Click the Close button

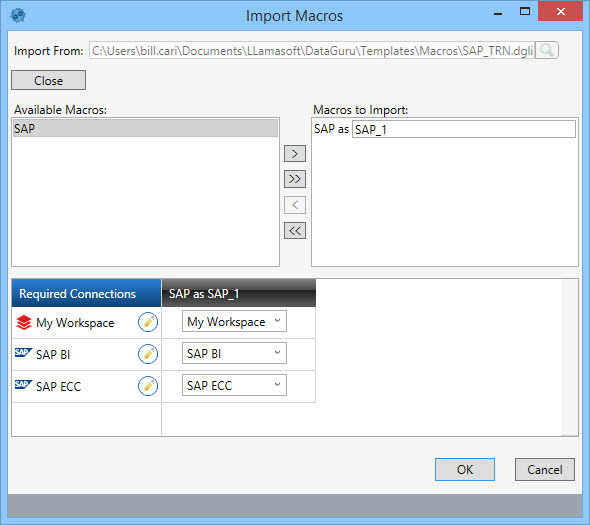[49, 80]
